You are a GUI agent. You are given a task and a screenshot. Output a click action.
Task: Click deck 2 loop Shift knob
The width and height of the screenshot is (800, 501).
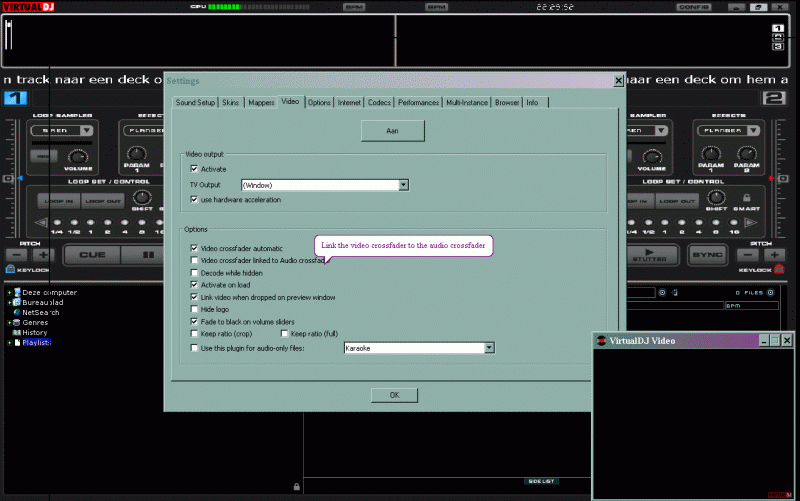click(716, 197)
